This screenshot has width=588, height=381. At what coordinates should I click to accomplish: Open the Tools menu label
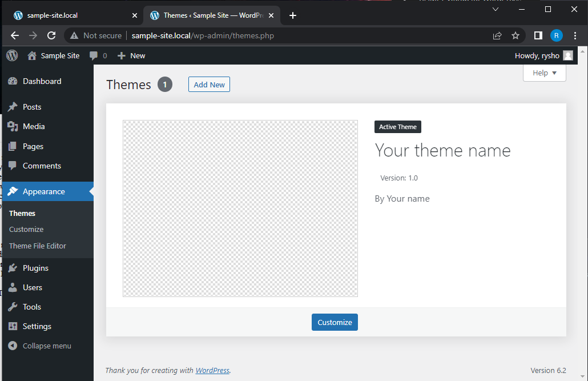(x=32, y=307)
